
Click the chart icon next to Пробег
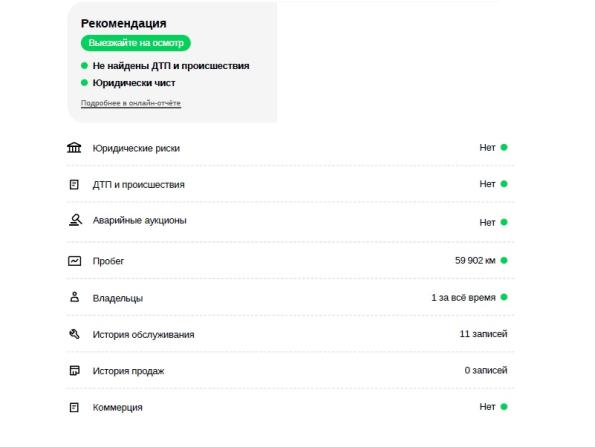(74, 261)
